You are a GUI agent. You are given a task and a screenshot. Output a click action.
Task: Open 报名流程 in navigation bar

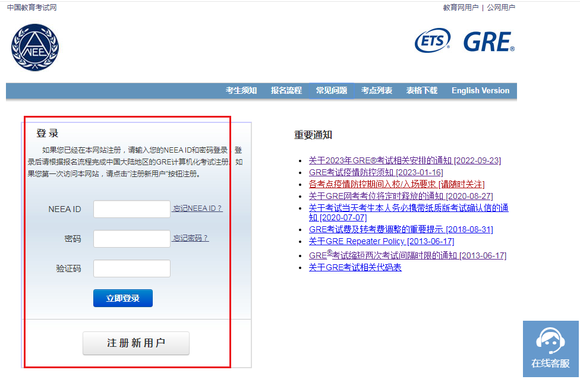286,91
